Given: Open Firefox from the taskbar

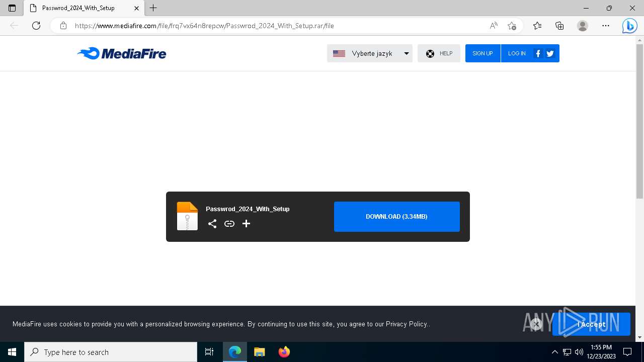Looking at the screenshot, I should [x=284, y=352].
